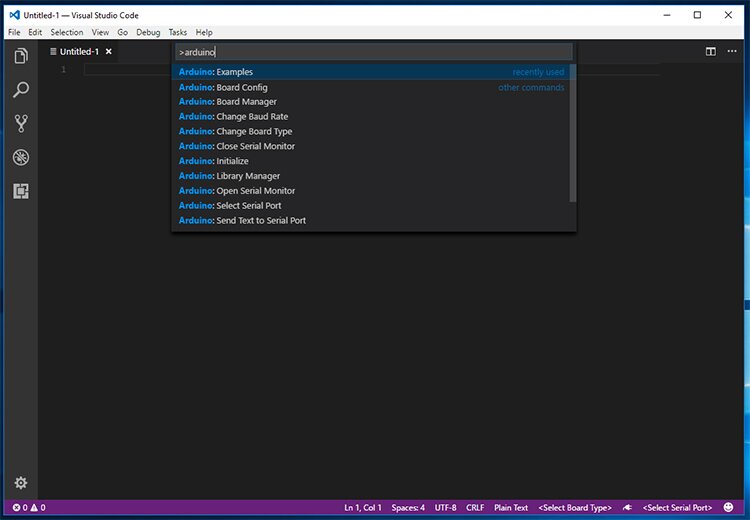Open the More Actions ellipsis menu
Image resolution: width=750 pixels, height=520 pixels.
732,51
